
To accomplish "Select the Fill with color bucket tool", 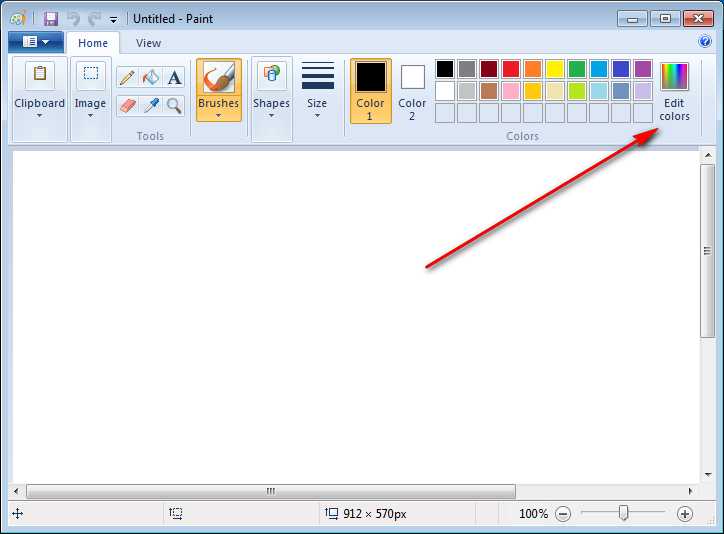I will tap(151, 78).
